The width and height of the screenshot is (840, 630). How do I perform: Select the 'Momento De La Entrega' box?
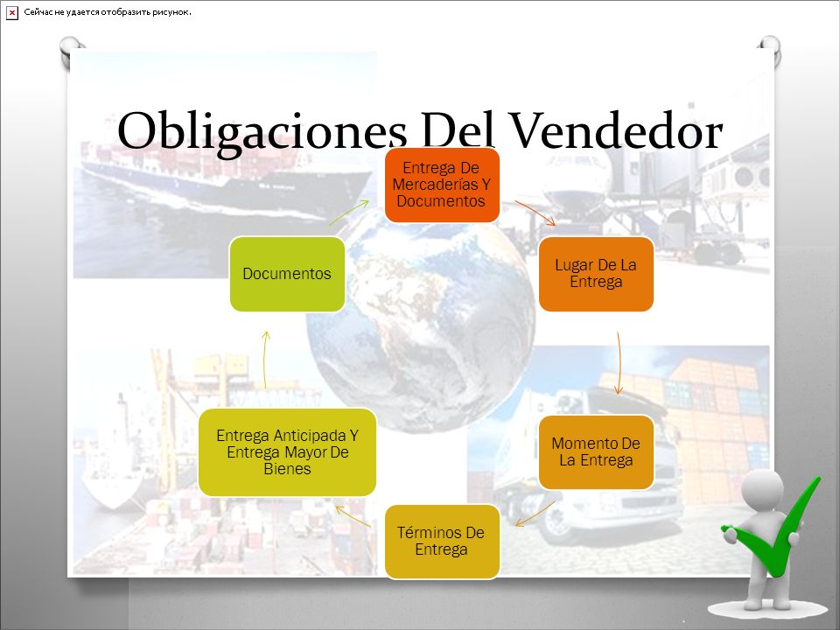(x=596, y=452)
